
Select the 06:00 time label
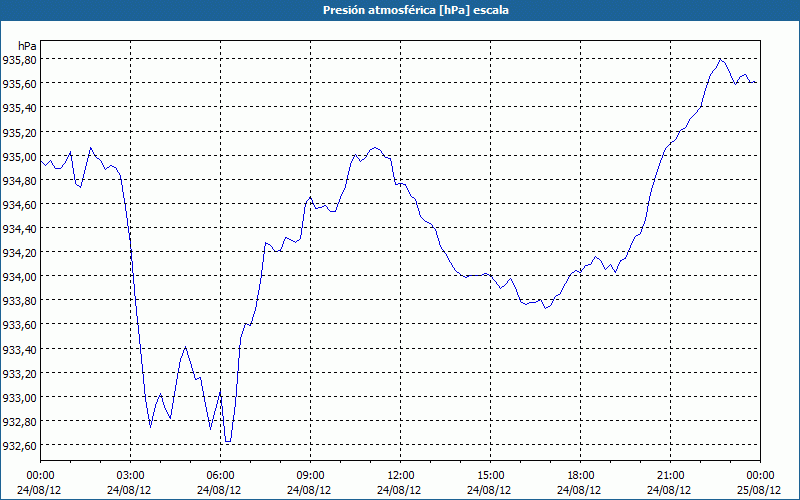220,476
